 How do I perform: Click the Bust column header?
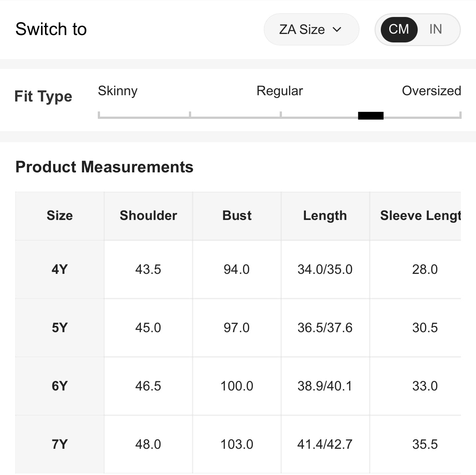(x=237, y=216)
